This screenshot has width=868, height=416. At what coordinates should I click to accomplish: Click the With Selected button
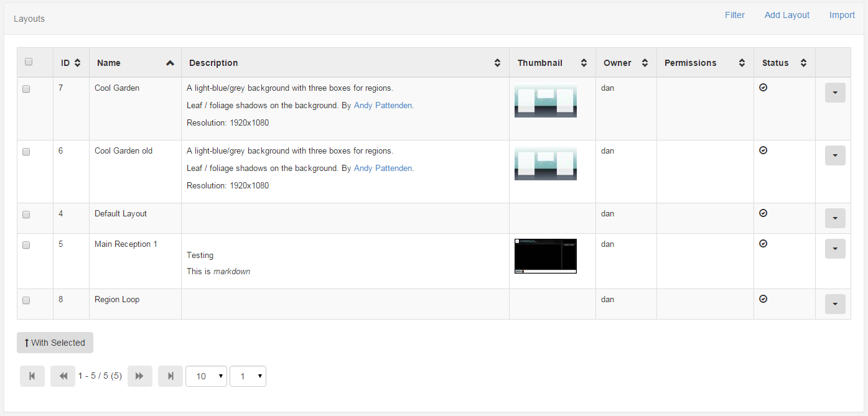point(55,343)
